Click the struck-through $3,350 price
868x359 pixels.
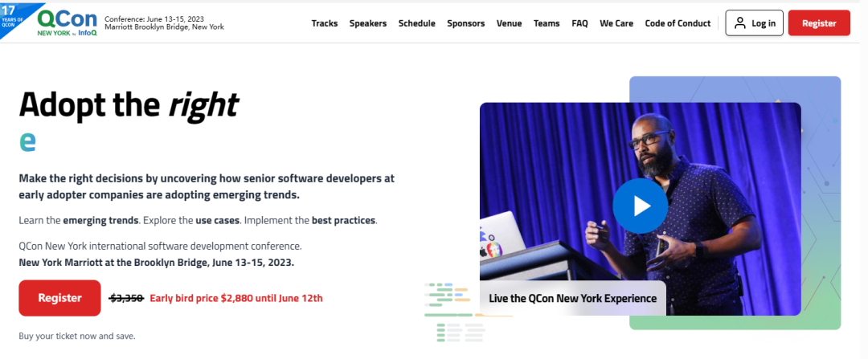tap(127, 298)
